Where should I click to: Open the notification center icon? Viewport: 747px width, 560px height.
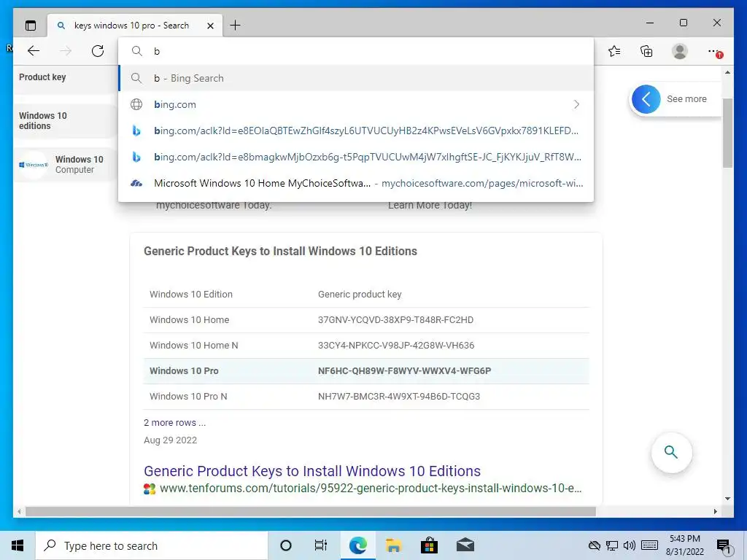[x=724, y=546]
